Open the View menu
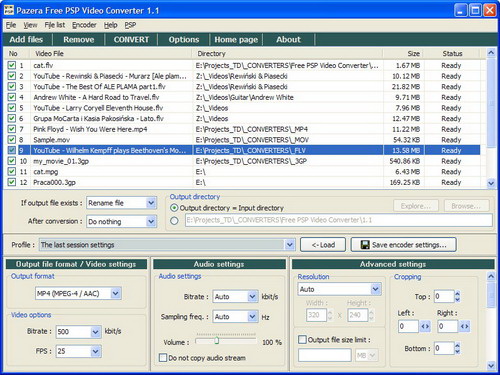Image resolution: width=500 pixels, height=375 pixels. [x=30, y=25]
